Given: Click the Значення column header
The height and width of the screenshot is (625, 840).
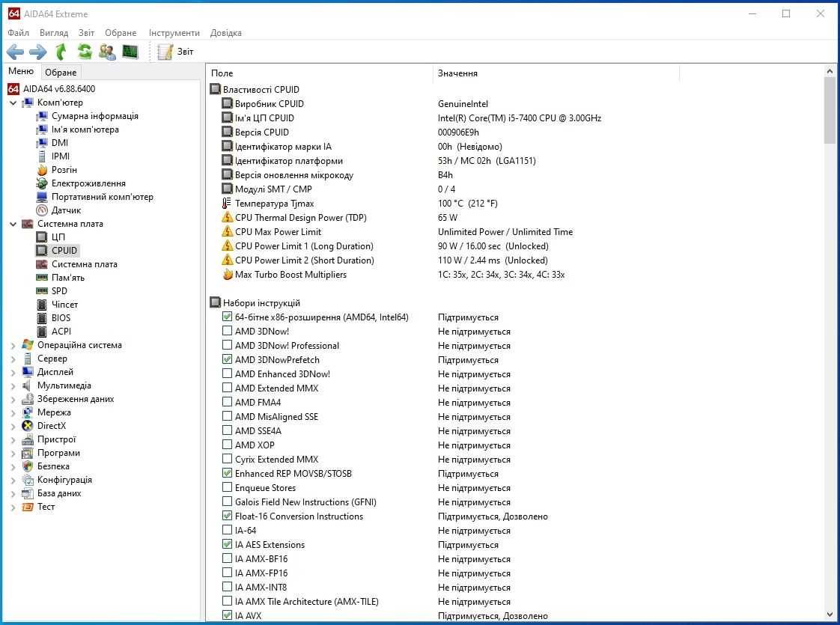Looking at the screenshot, I should click(x=556, y=73).
